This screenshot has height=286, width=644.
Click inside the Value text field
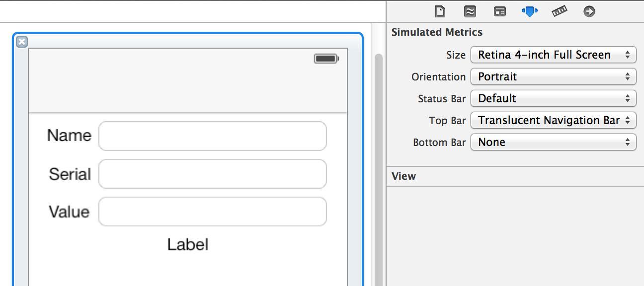[213, 212]
